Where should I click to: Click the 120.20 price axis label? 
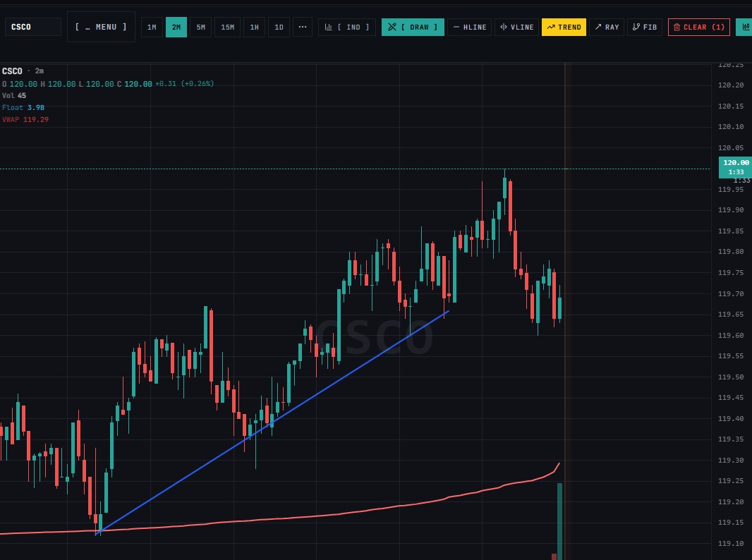click(x=731, y=85)
